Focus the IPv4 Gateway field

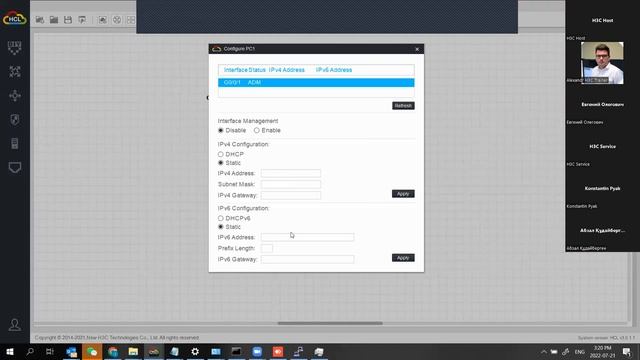point(291,196)
